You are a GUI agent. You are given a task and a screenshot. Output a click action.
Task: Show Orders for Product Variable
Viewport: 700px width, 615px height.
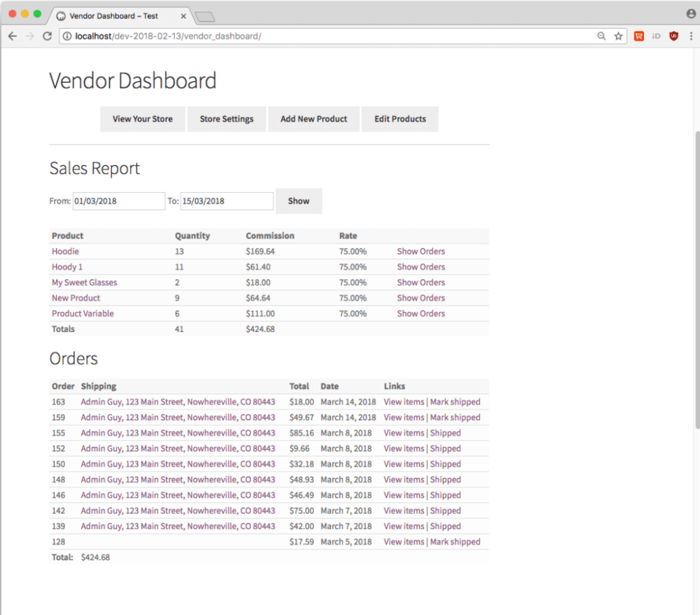pyautogui.click(x=420, y=313)
